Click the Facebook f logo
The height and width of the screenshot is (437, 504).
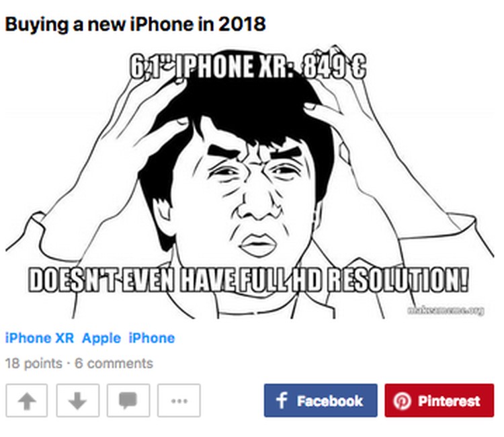click(282, 400)
